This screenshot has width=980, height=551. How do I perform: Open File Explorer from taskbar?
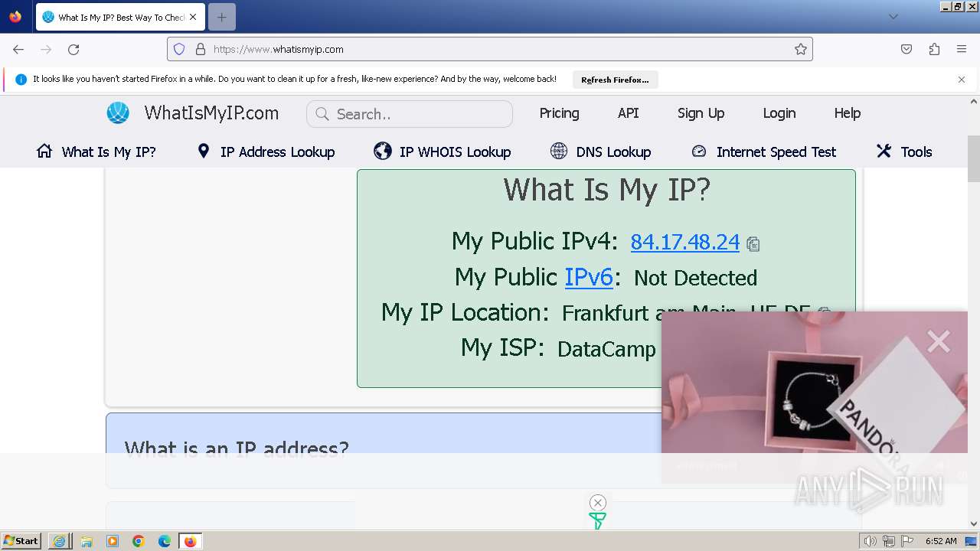point(87,541)
